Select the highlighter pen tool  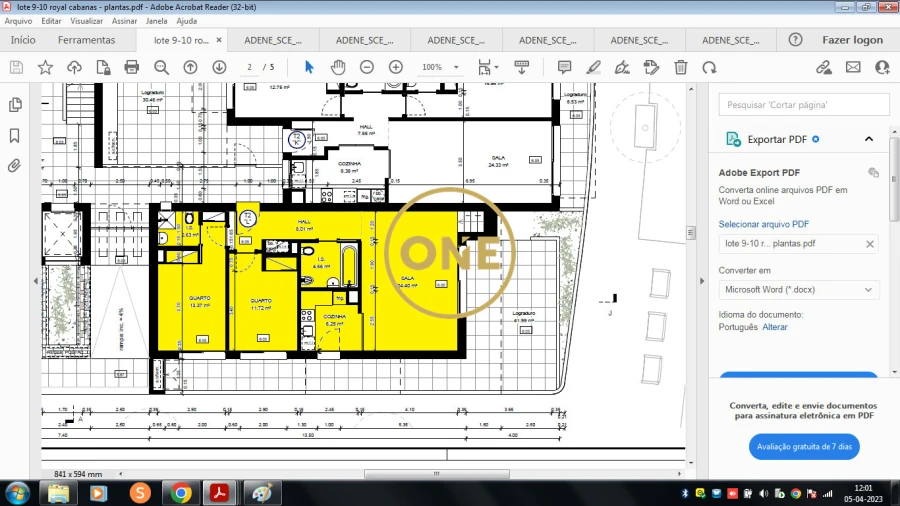(x=593, y=67)
